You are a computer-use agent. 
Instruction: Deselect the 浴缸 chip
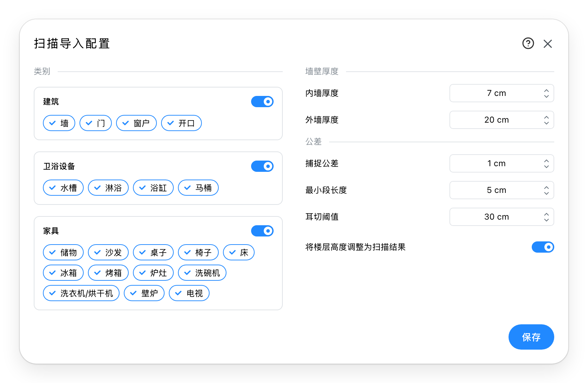(x=153, y=188)
